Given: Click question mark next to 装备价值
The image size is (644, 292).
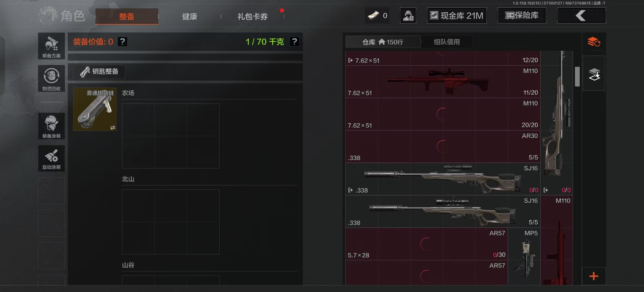Looking at the screenshot, I should [x=122, y=42].
